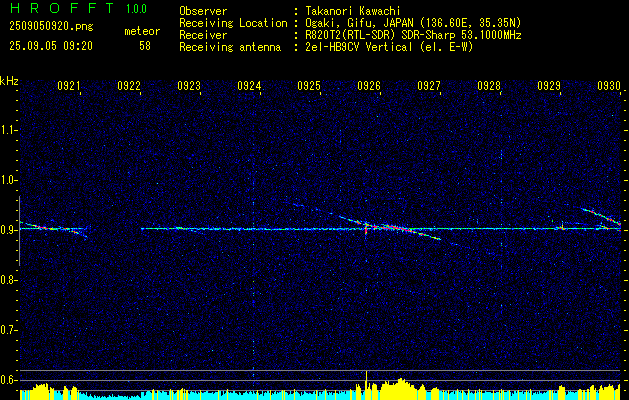
Task: Select the filename 2509050920.png
Action: pyautogui.click(x=51, y=27)
